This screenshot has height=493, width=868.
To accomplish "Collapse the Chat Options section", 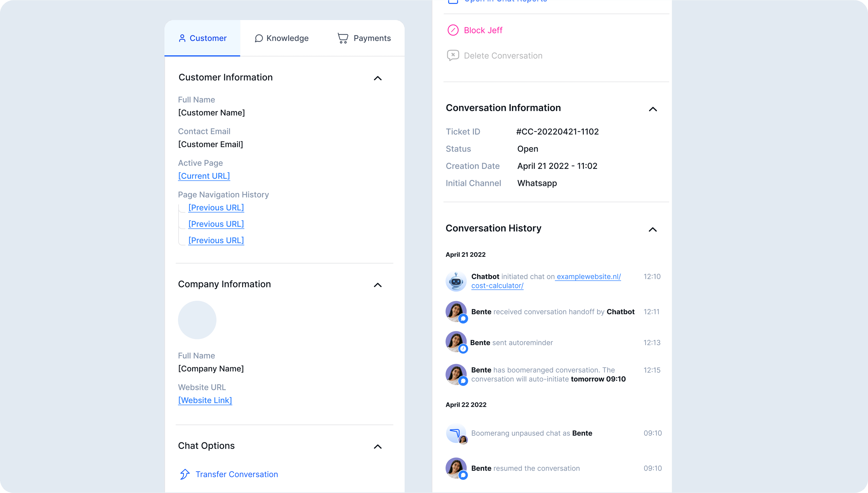I will 377,447.
